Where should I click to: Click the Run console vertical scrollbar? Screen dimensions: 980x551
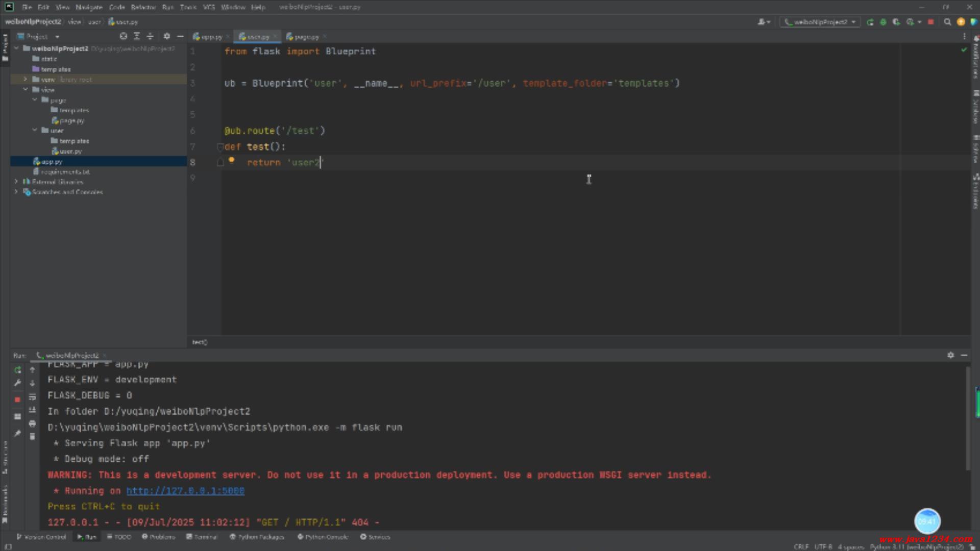click(968, 418)
